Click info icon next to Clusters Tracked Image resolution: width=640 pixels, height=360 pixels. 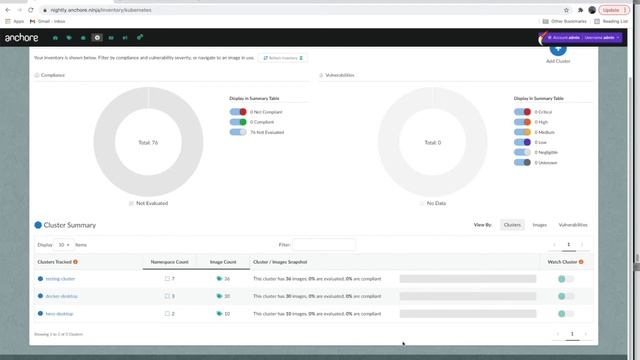pos(76,262)
